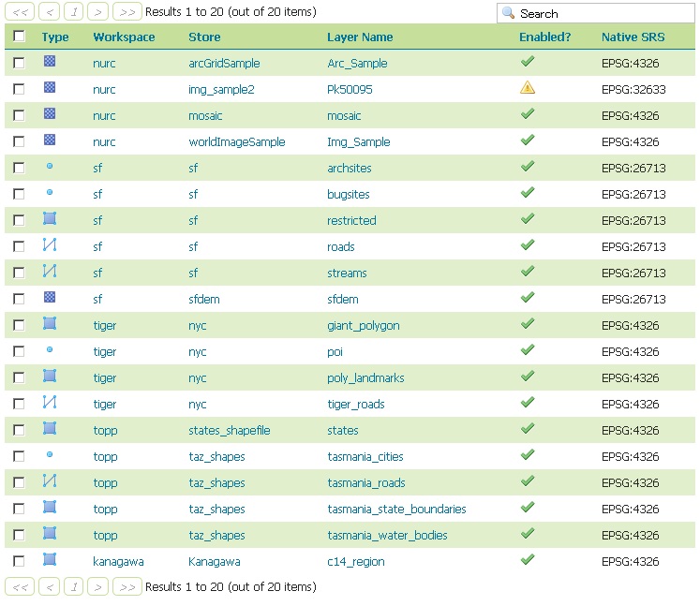Click raster type icon for sfdem row
The height and width of the screenshot is (606, 700).
tap(50, 298)
